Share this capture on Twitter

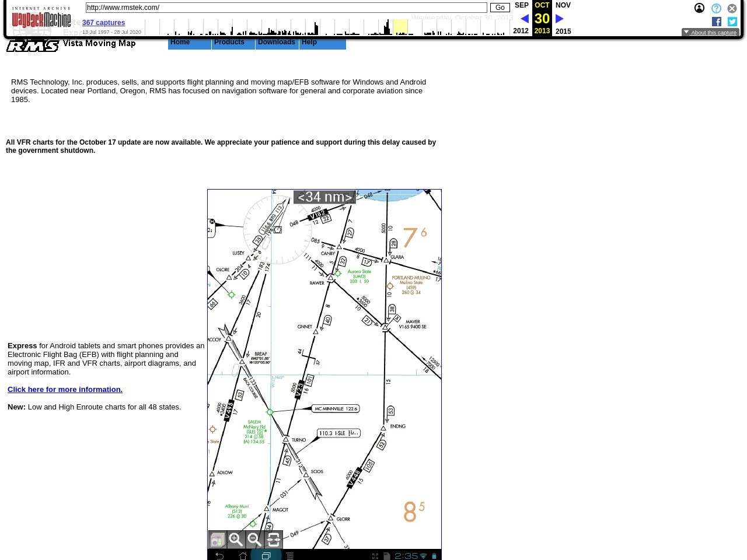tap(732, 22)
